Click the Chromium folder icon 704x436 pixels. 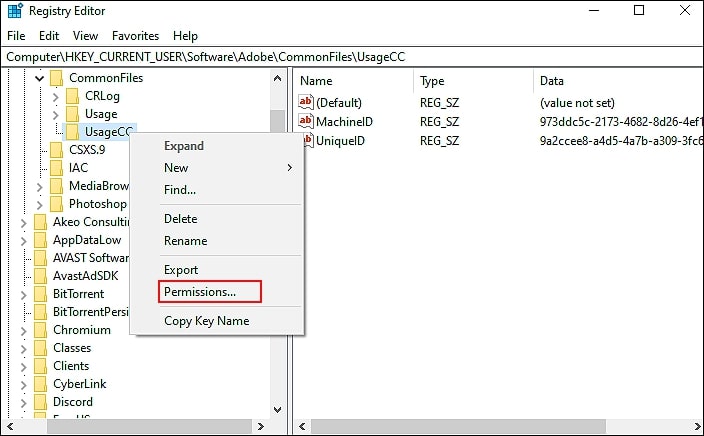(x=40, y=330)
